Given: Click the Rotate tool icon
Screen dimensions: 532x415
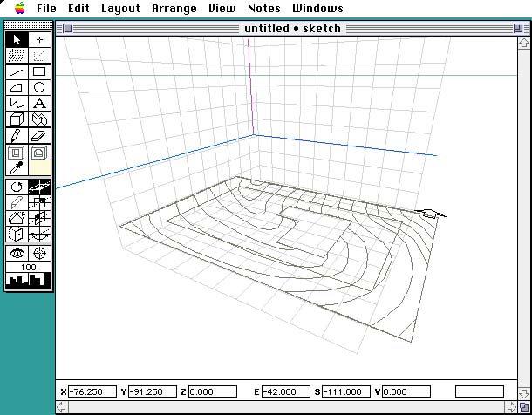Looking at the screenshot, I should pos(17,187).
